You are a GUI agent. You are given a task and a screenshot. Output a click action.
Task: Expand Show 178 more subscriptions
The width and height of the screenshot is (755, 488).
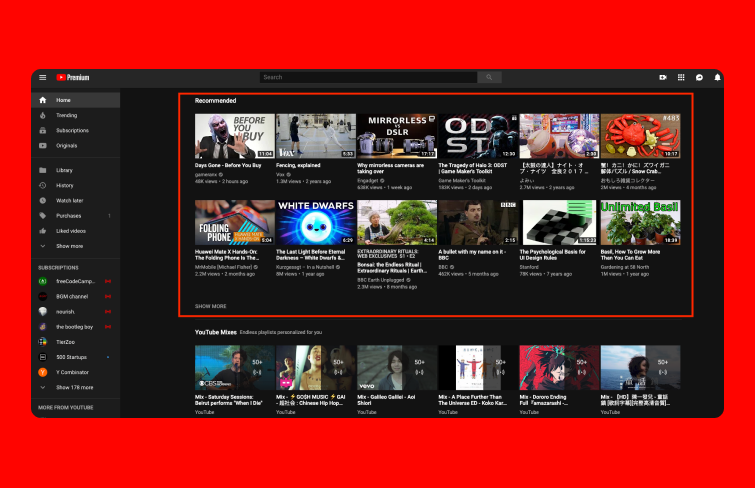point(74,387)
